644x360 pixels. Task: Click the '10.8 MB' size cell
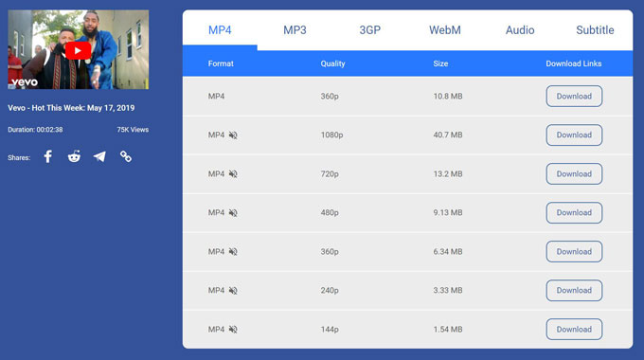[x=448, y=97]
